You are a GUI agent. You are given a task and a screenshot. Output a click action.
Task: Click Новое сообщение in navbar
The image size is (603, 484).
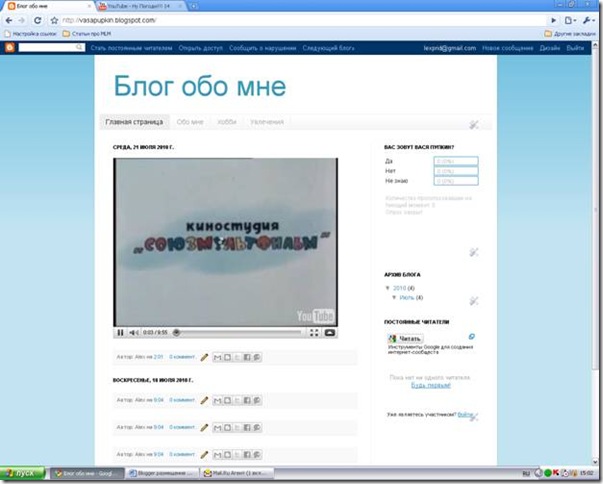pyautogui.click(x=508, y=48)
